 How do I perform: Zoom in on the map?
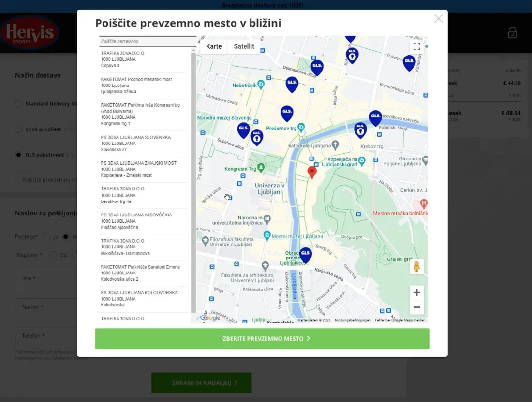tap(416, 292)
